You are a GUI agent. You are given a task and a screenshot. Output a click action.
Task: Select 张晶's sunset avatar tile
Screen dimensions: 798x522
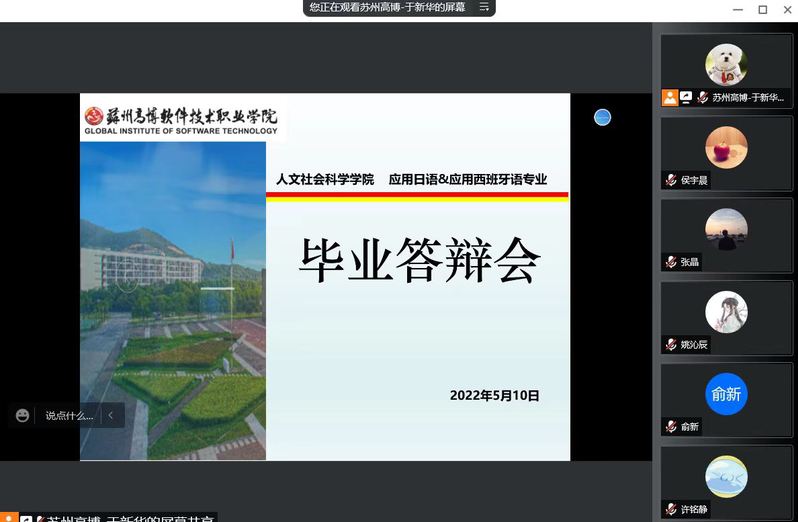coord(726,229)
